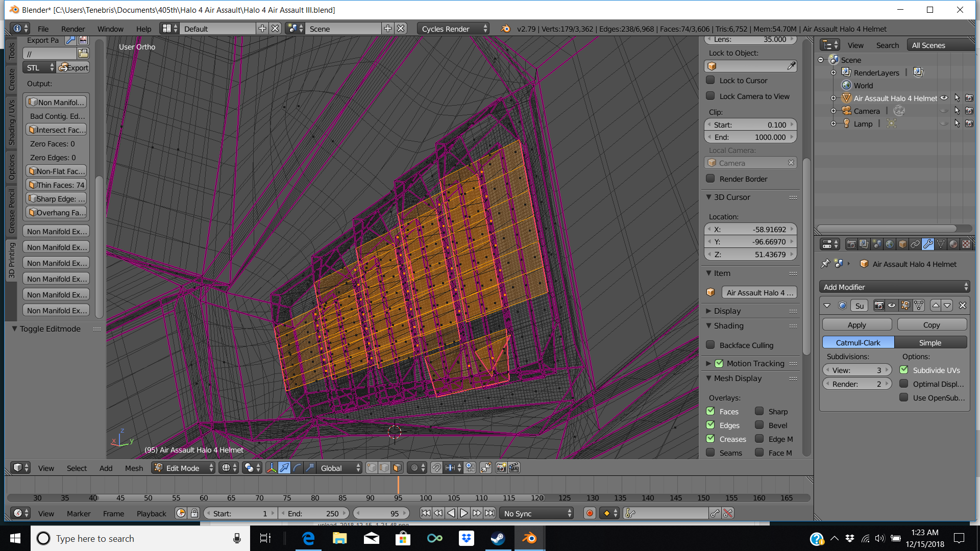The height and width of the screenshot is (551, 980).
Task: Toggle the 3D manipulator widget icon
Action: 272,468
